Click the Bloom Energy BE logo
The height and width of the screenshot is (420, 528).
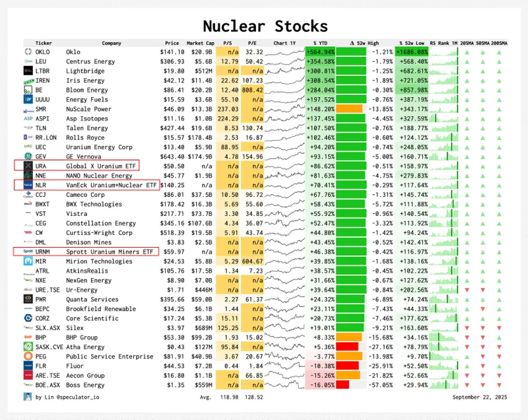pos(28,90)
